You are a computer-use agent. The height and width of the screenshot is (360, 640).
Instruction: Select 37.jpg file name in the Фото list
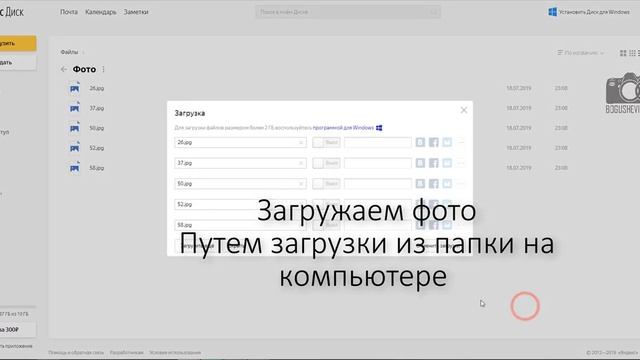click(x=97, y=108)
